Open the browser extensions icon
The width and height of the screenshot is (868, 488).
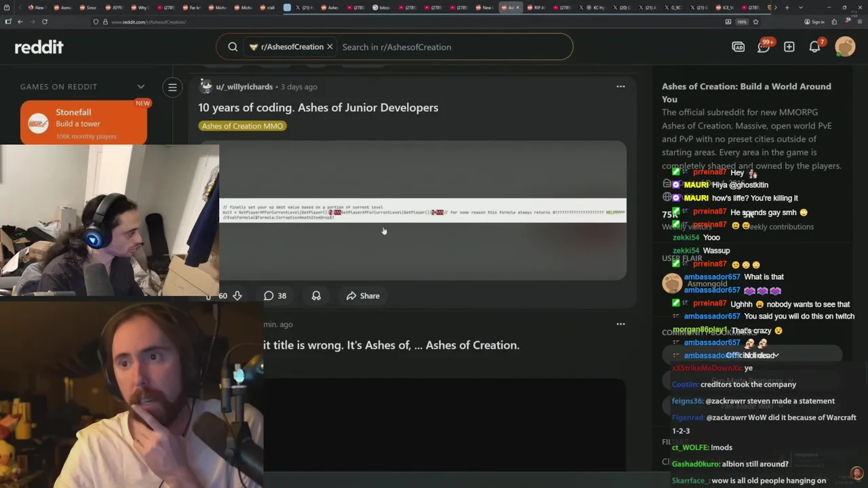click(834, 22)
